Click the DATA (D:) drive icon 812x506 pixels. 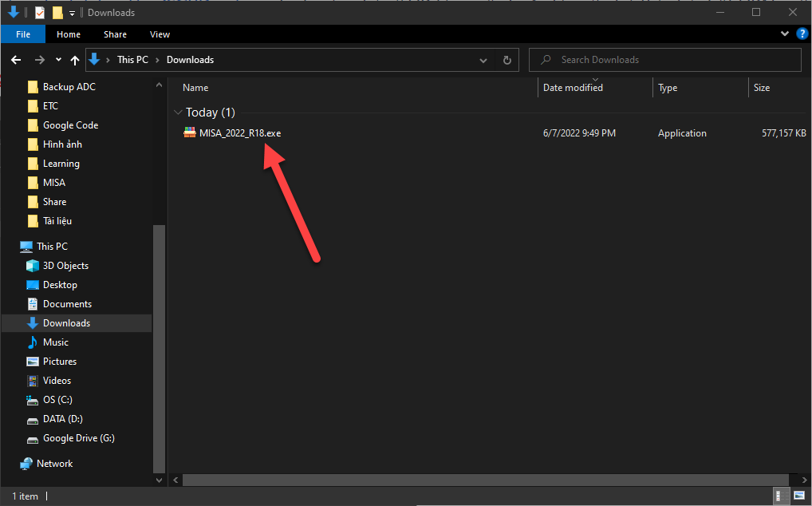32,420
